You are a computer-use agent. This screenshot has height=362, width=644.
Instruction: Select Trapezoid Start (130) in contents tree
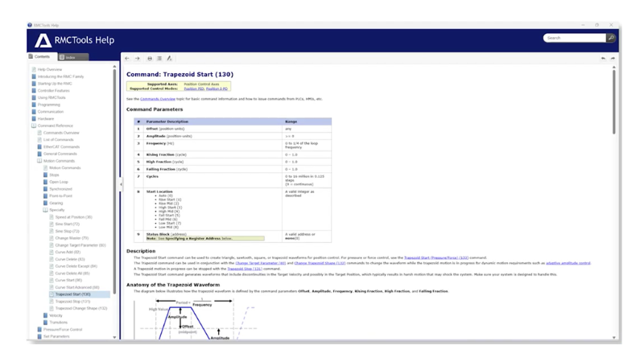[72, 294]
